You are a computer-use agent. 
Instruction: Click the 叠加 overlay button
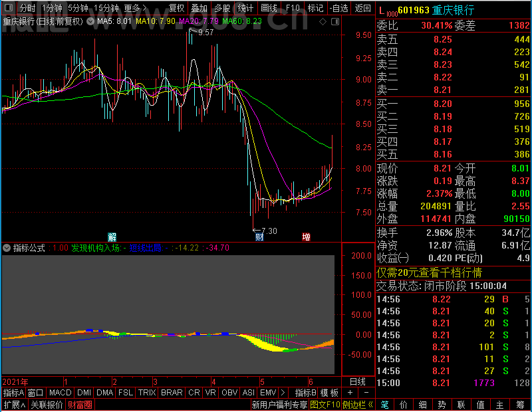pyautogui.click(x=199, y=8)
